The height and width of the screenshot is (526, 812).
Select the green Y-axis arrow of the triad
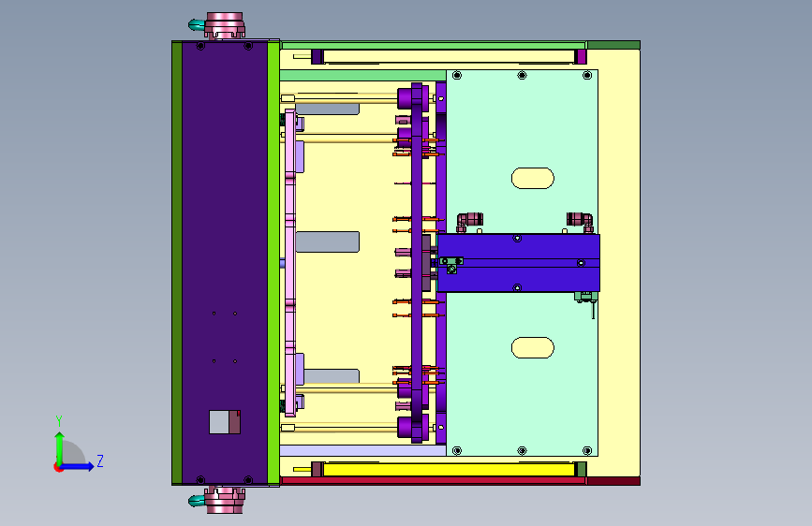coord(59,448)
